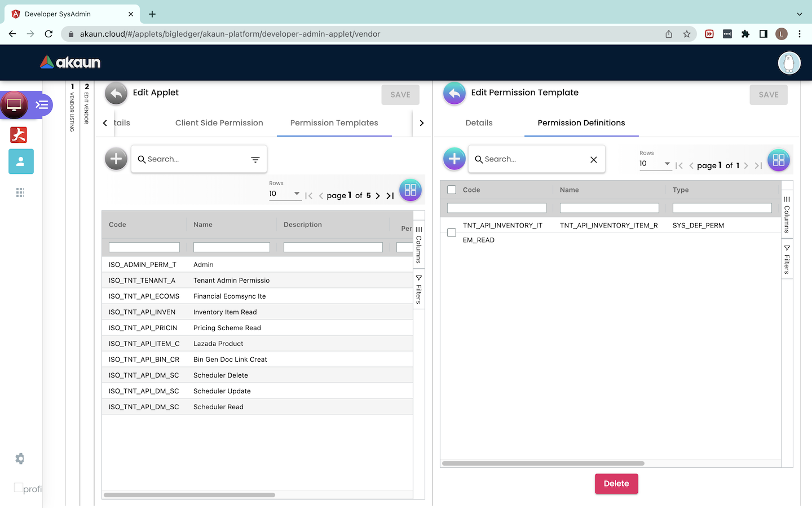Open the apps grid icon in left sidebar
The width and height of the screenshot is (812, 508).
click(x=20, y=193)
